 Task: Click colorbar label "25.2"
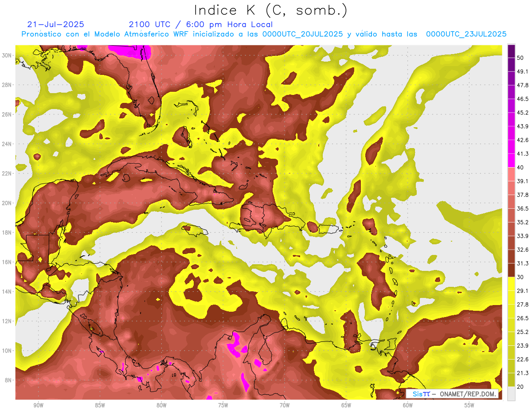(x=523, y=332)
